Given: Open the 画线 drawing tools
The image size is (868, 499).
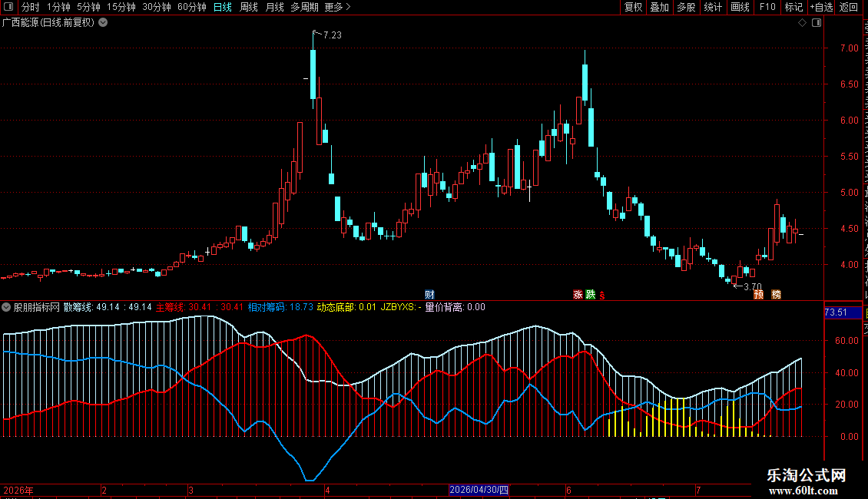Looking at the screenshot, I should [x=740, y=7].
